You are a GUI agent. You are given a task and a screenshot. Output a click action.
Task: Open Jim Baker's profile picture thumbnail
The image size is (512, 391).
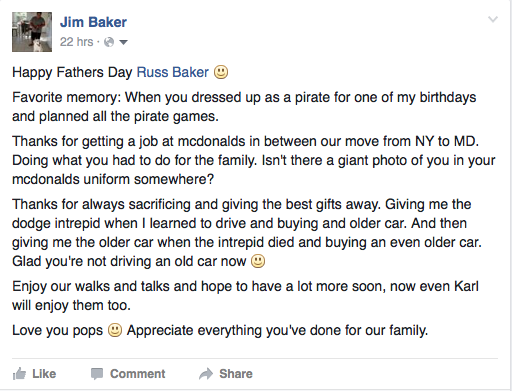(32, 32)
